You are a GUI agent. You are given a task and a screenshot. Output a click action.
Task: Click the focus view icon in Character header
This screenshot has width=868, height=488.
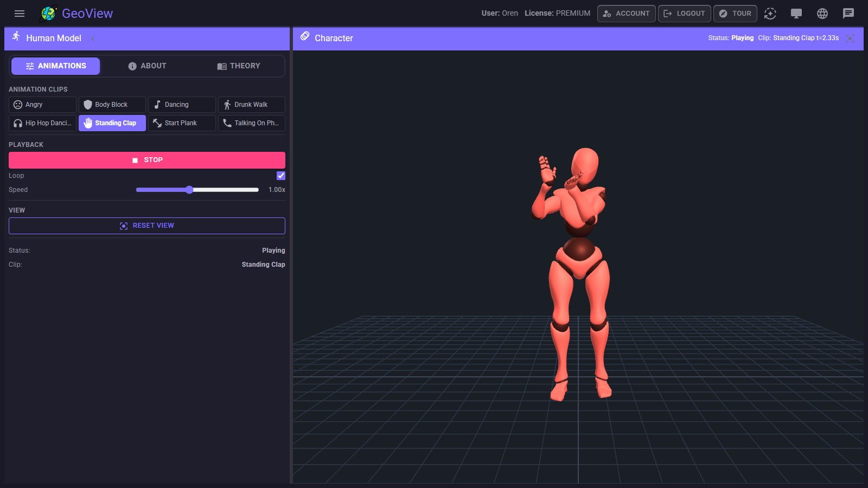[x=850, y=38]
